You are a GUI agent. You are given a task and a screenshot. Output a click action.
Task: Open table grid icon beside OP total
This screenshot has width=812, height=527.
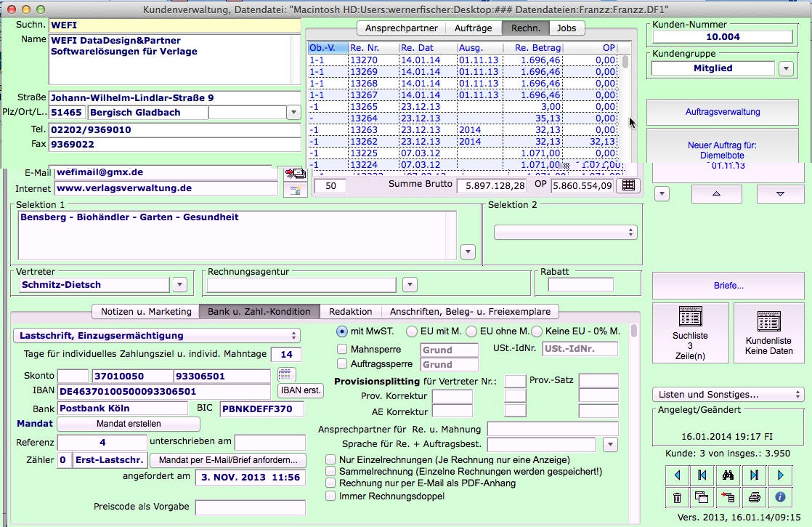(x=628, y=186)
